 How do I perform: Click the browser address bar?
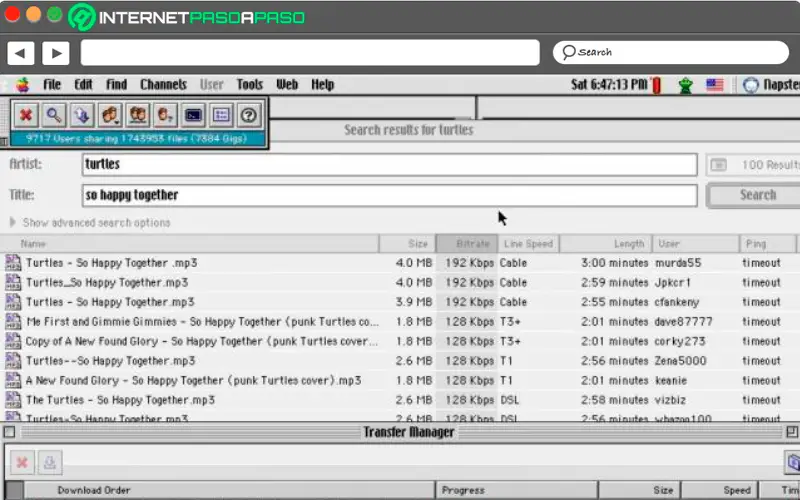(x=310, y=53)
